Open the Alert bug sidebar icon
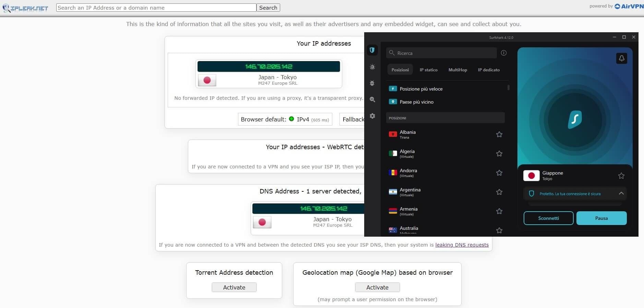Image resolution: width=644 pixels, height=308 pixels. click(x=372, y=67)
